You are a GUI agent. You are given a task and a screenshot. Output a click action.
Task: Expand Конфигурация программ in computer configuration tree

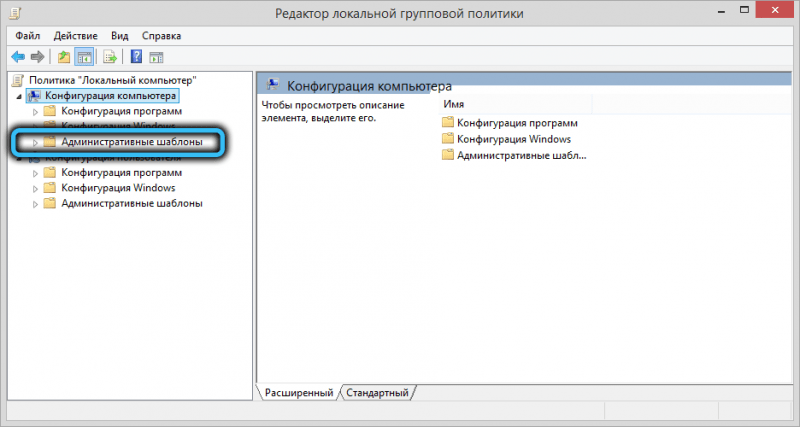(35, 112)
